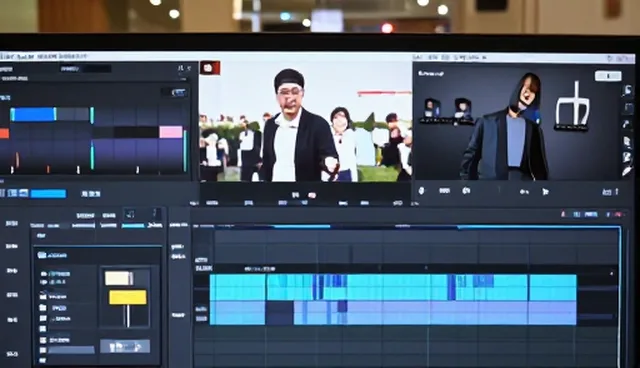The width and height of the screenshot is (640, 368).
Task: Click the first icon of the right viewer's tool strip
Action: (627, 91)
